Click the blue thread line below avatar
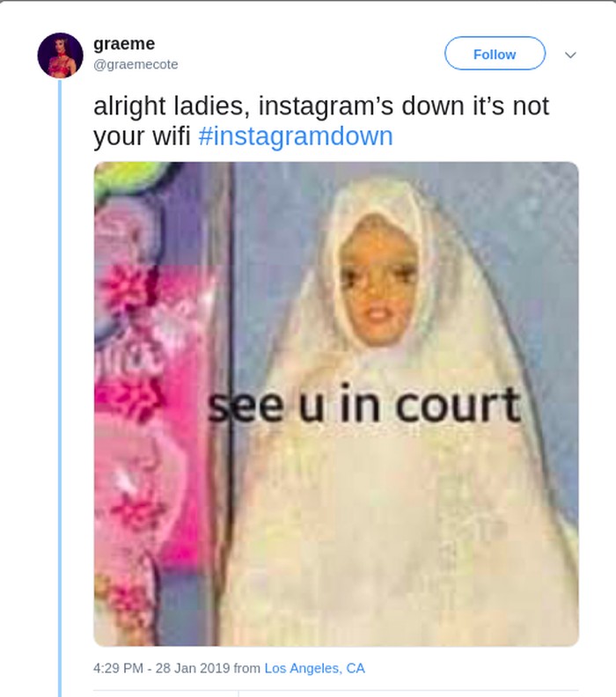 point(60,387)
